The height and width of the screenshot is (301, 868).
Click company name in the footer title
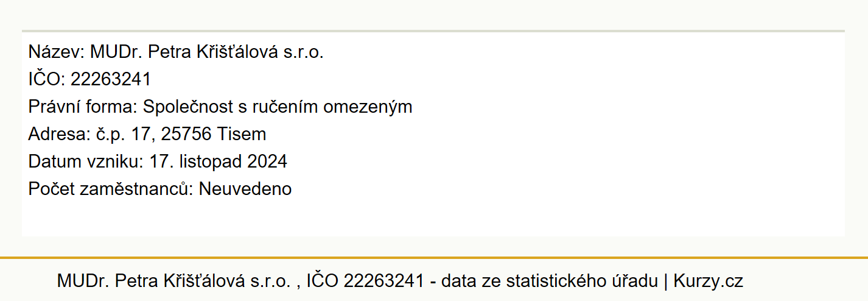[174, 281]
